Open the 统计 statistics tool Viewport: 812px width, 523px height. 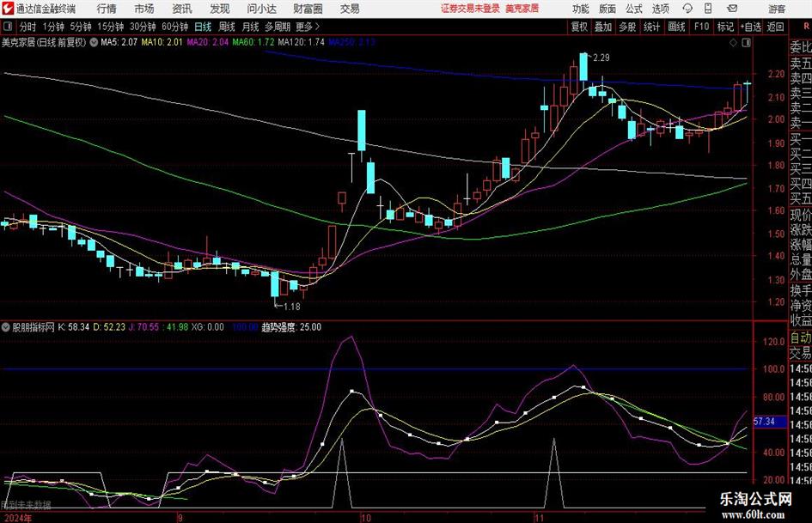click(x=651, y=27)
